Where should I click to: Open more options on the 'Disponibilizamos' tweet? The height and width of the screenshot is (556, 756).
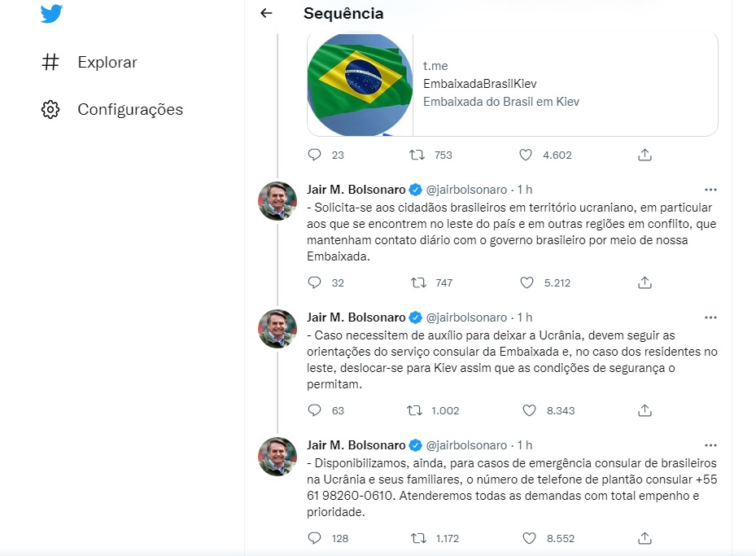710,445
